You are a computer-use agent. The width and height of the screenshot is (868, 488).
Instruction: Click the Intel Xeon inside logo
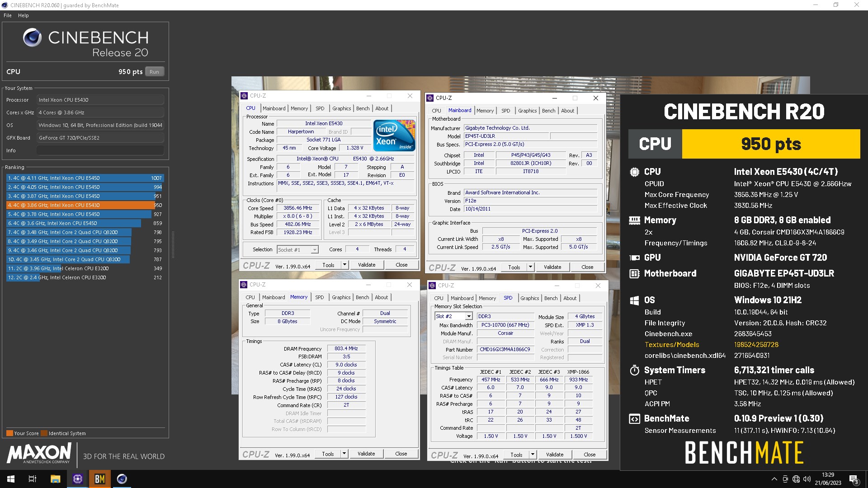(x=394, y=135)
